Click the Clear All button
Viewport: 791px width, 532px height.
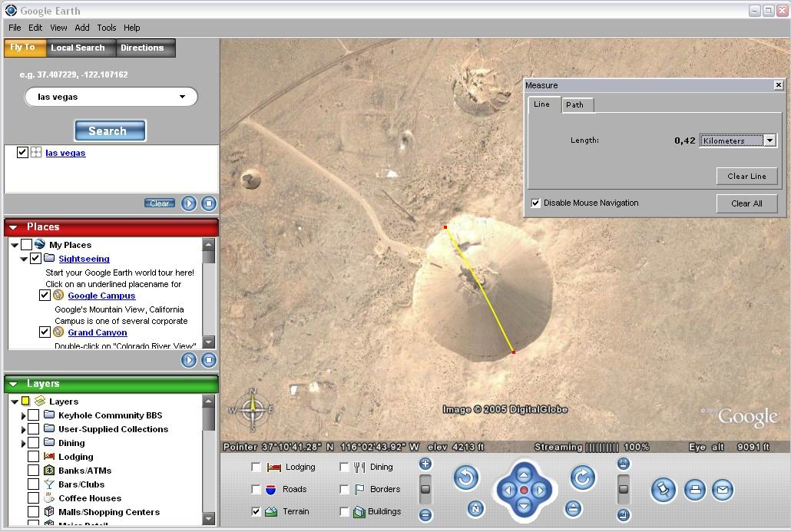point(746,203)
